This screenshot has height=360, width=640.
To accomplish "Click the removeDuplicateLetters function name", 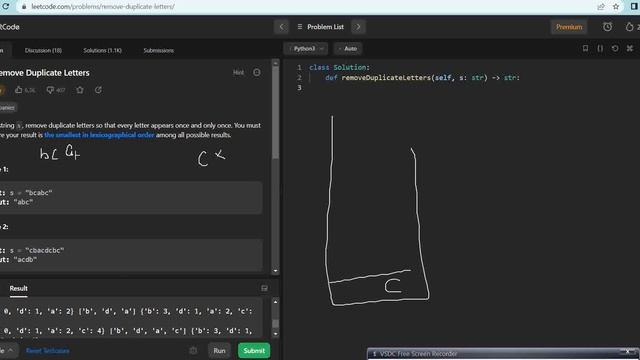I will coord(386,78).
